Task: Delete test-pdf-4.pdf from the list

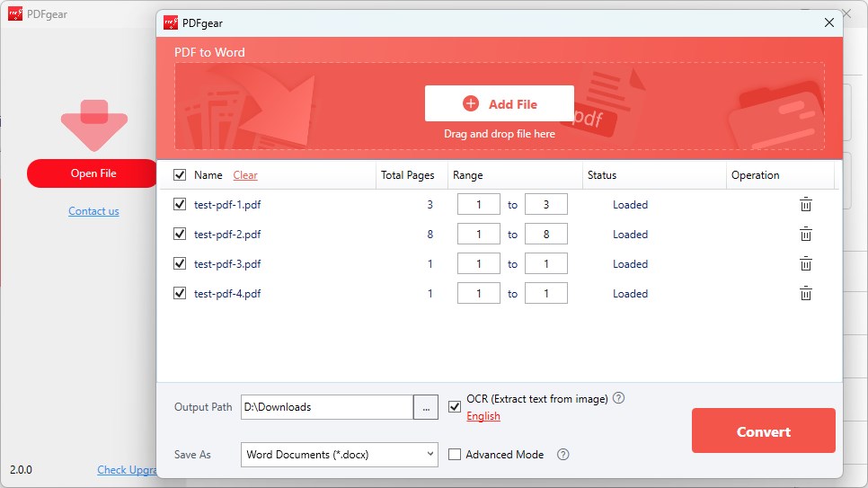Action: (805, 294)
